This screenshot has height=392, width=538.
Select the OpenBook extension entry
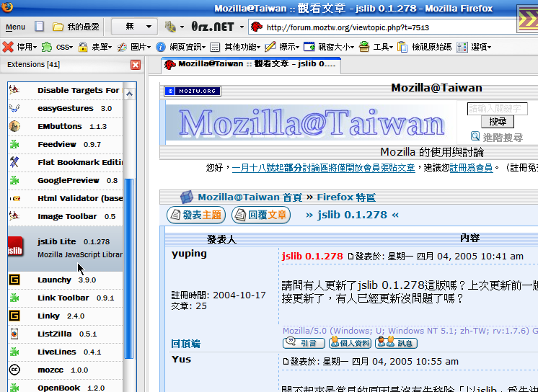coord(65,388)
